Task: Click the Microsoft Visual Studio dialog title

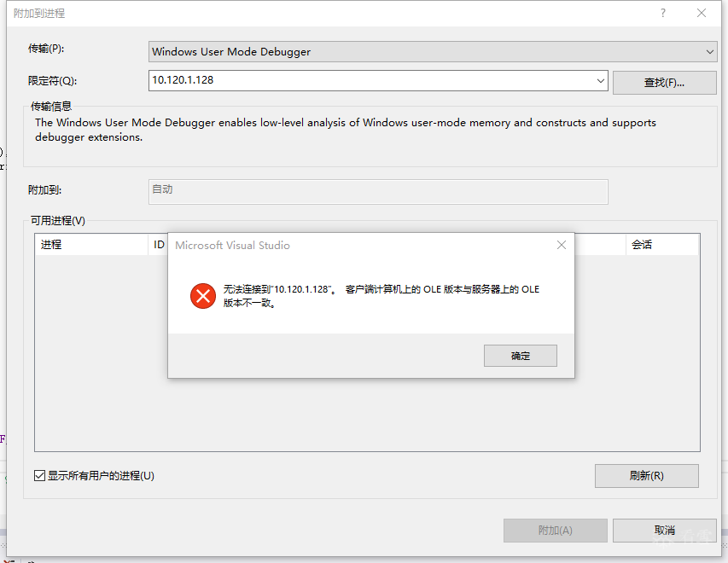Action: tap(232, 245)
